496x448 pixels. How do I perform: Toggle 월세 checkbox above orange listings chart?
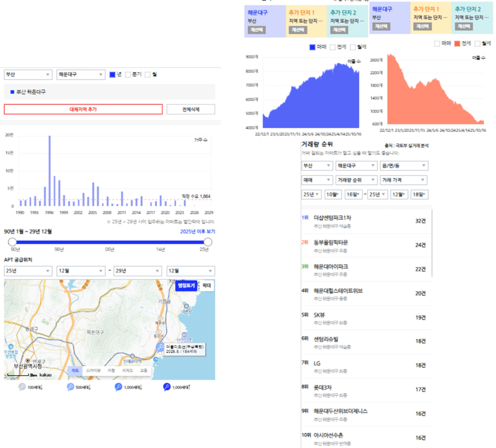(477, 43)
